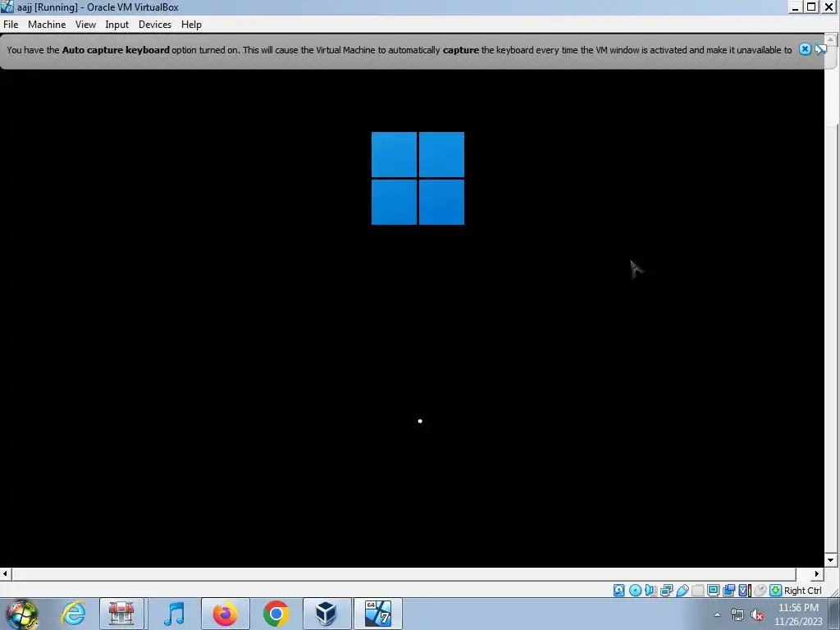Image resolution: width=840 pixels, height=630 pixels.
Task: Click the hard disk activity indicator
Action: pyautogui.click(x=619, y=591)
